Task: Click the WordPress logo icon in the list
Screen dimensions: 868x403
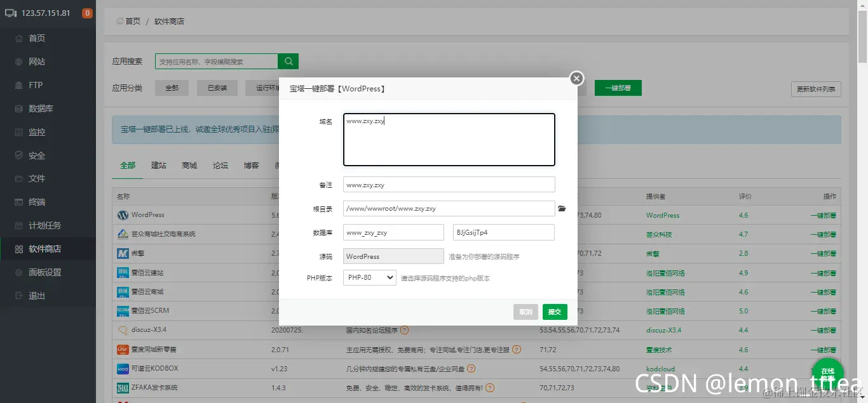Action: [123, 215]
